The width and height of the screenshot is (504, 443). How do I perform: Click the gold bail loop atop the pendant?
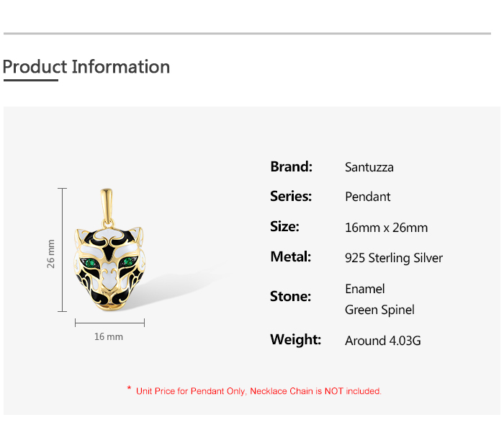107,202
